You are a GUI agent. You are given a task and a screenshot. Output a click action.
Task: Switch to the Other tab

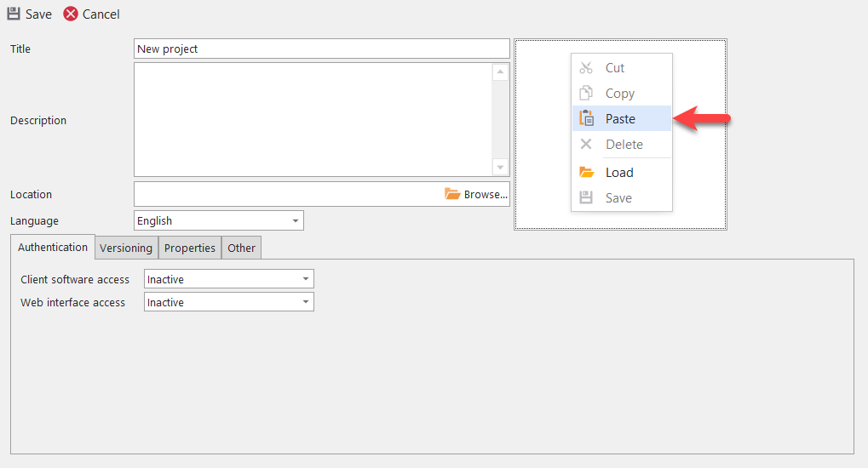242,248
